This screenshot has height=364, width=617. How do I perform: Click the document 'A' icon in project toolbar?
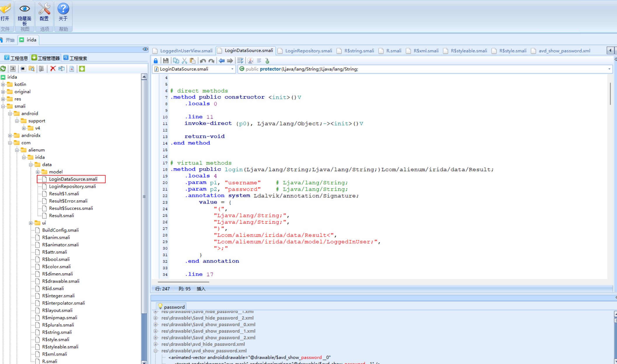[x=72, y=69]
